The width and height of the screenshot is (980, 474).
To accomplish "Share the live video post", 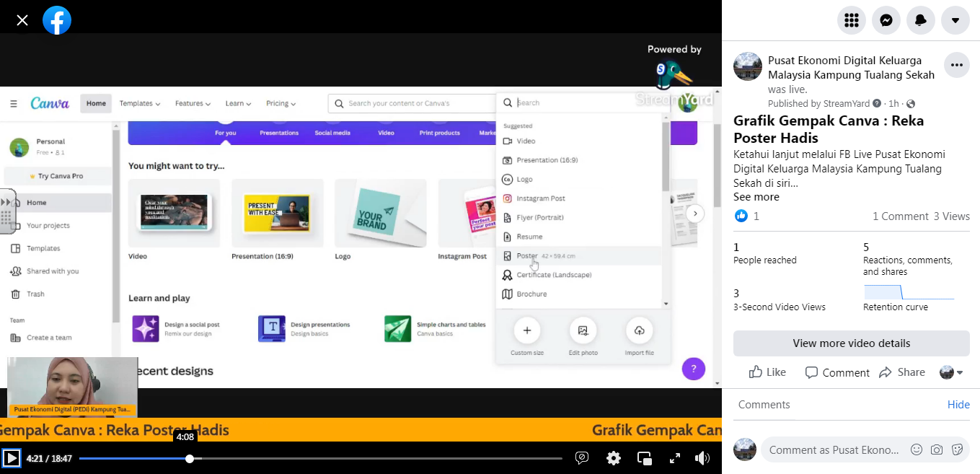I will [902, 372].
